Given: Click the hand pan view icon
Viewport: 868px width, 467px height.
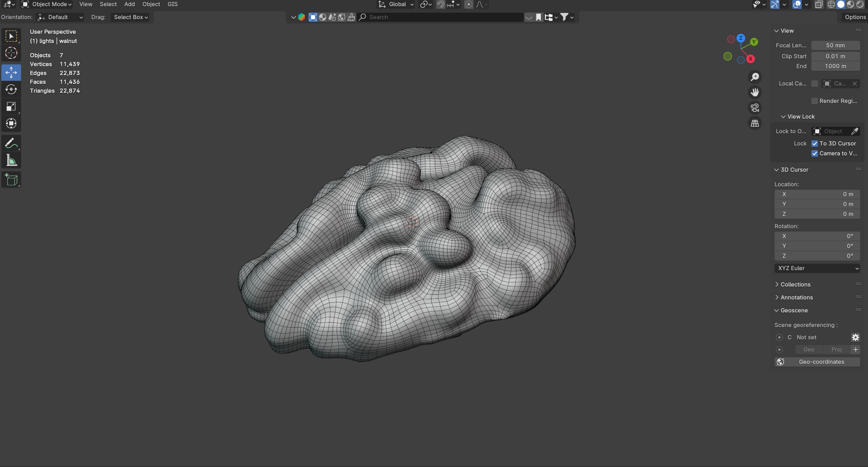Looking at the screenshot, I should point(755,92).
